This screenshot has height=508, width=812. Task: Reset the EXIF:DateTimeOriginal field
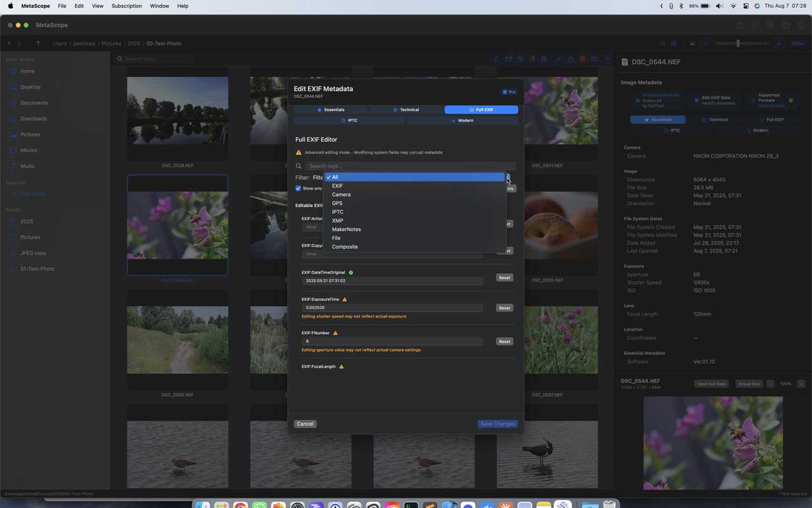[504, 277]
